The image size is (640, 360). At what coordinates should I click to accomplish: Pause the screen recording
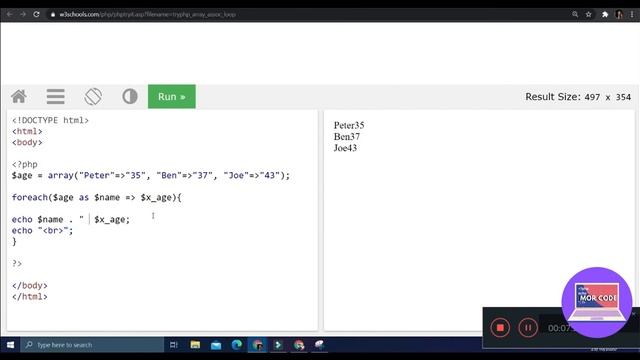point(528,328)
